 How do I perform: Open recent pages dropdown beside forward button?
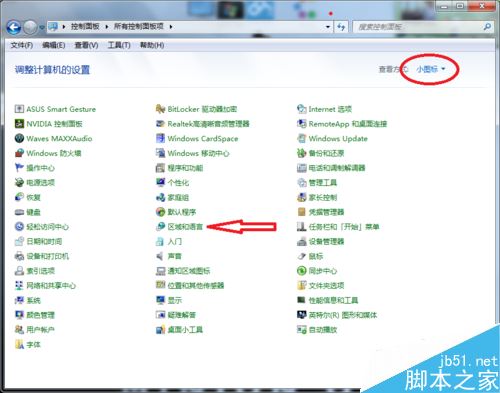42,27
